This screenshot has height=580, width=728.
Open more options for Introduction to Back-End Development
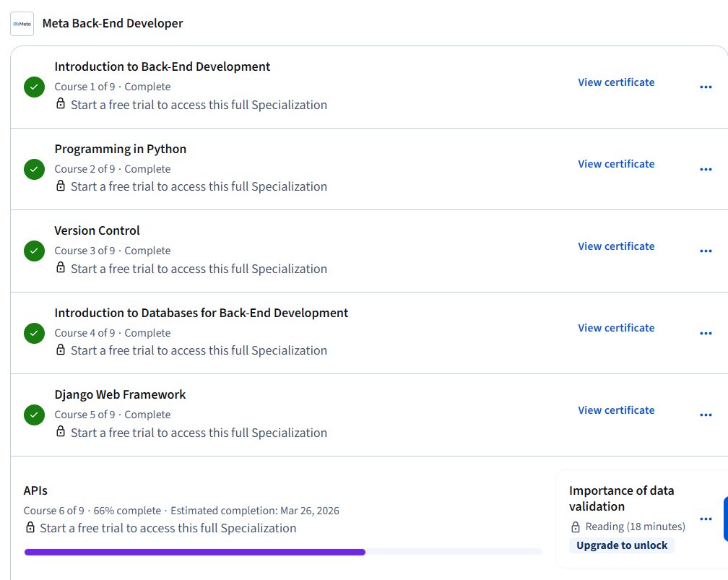[706, 87]
